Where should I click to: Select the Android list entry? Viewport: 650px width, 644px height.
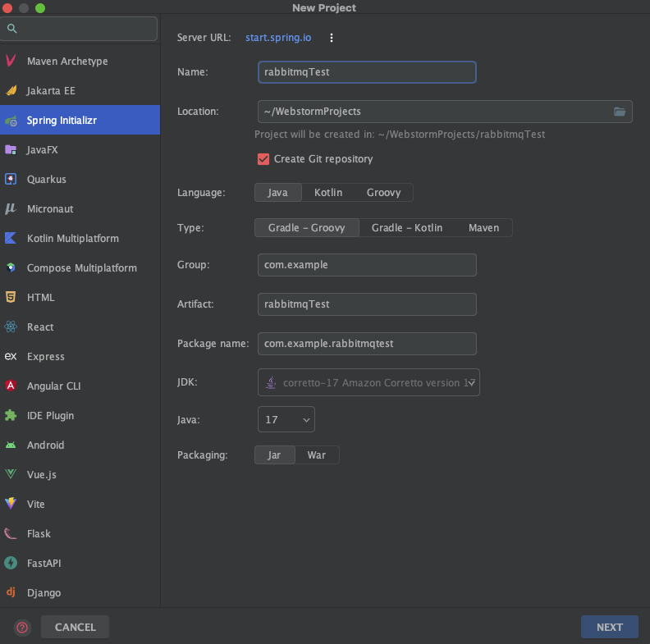coord(80,445)
